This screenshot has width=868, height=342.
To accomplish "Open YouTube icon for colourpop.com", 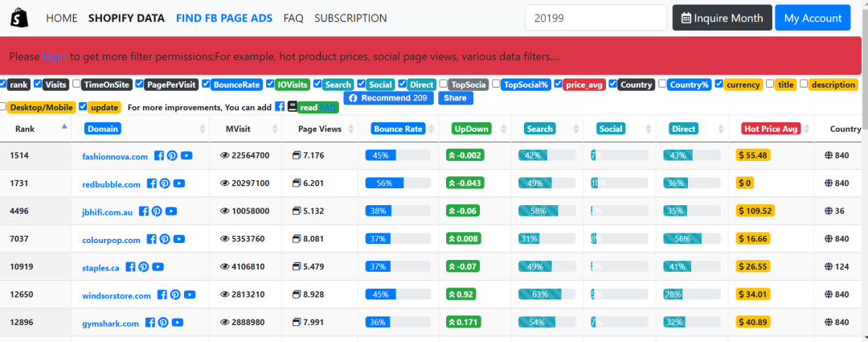I will point(178,239).
